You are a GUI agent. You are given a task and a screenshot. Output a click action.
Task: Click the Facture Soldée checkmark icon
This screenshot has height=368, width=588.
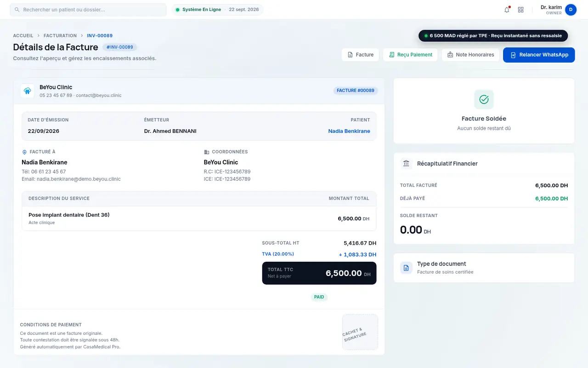click(x=484, y=99)
